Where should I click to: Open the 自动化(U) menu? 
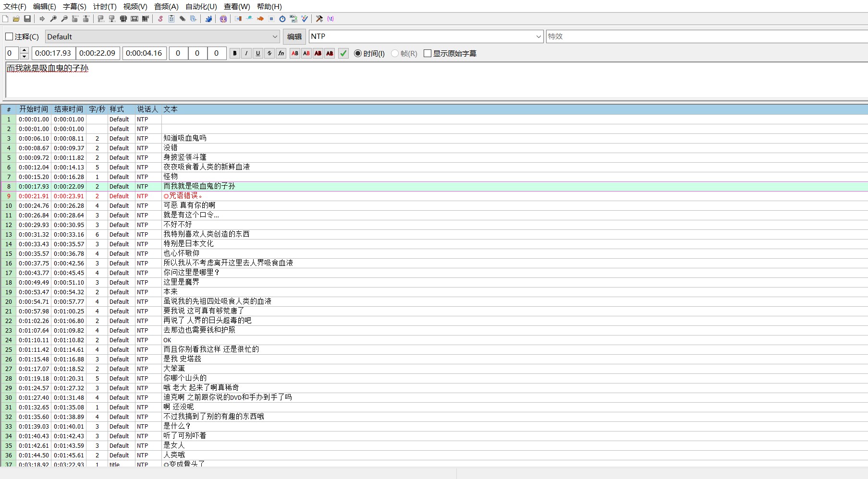[201, 7]
